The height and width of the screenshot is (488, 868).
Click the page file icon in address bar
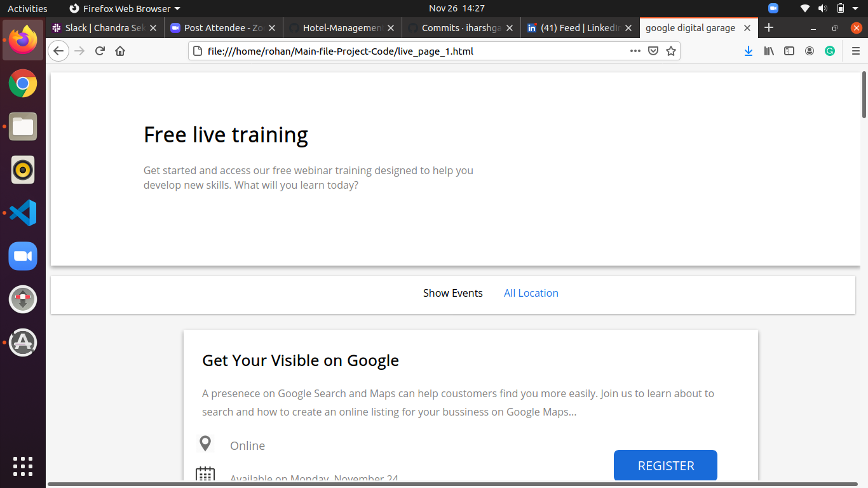click(197, 51)
